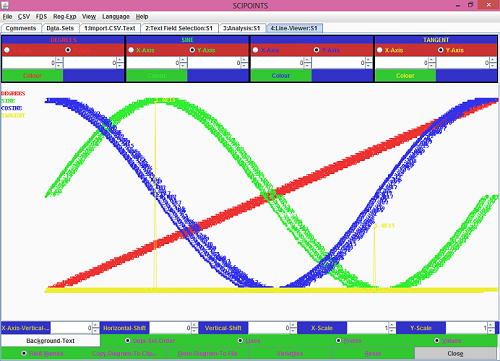Open the Reg-Exp menu

pyautogui.click(x=65, y=17)
